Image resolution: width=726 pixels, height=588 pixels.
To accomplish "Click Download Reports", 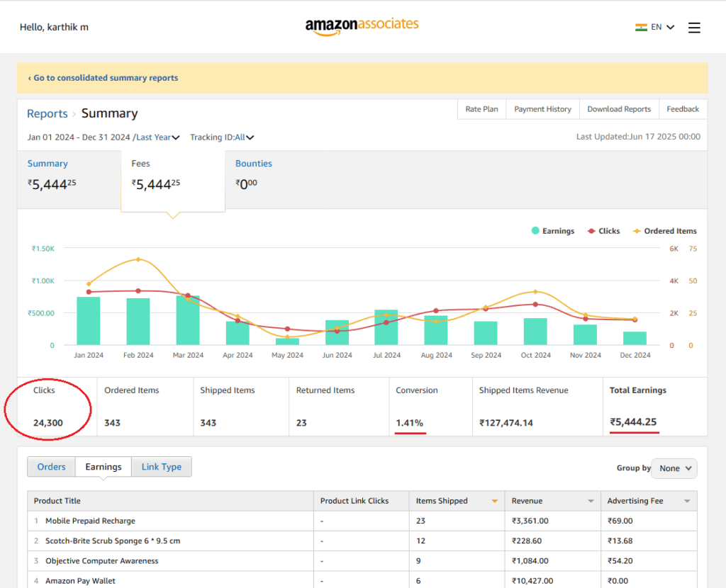I will point(619,109).
